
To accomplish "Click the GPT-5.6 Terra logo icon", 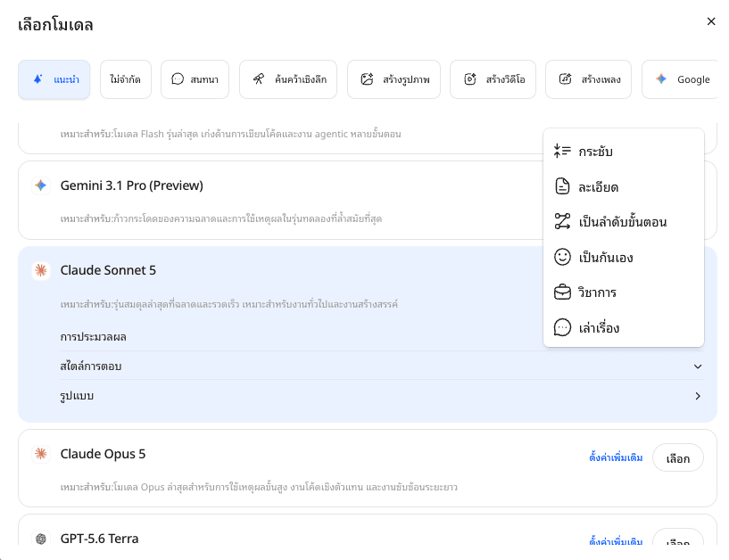I will (x=41, y=539).
